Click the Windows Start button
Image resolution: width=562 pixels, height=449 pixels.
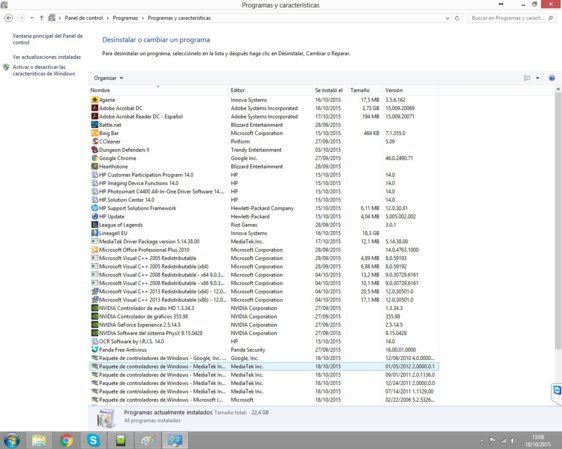click(11, 440)
